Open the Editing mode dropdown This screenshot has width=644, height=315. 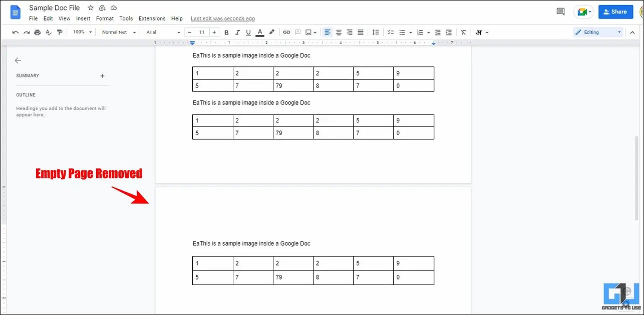598,32
